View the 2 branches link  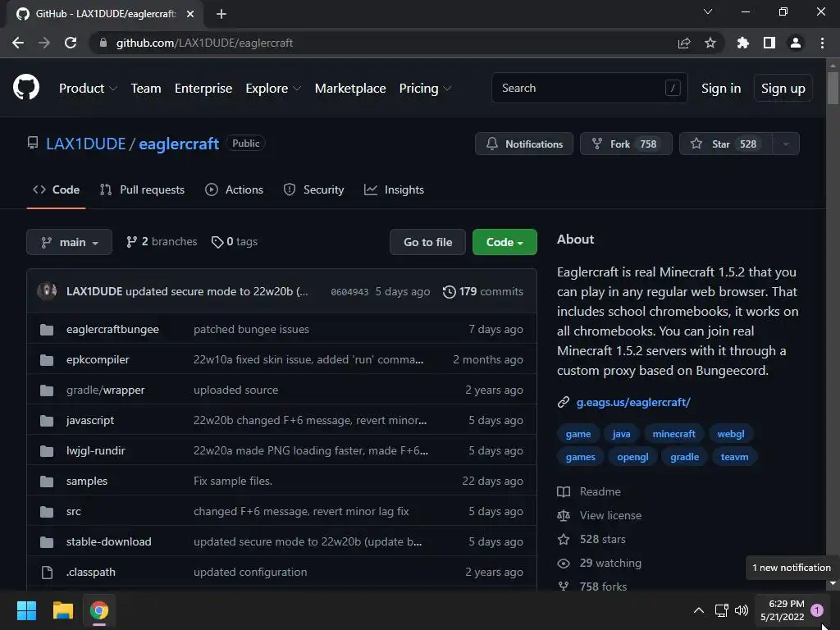pyautogui.click(x=162, y=242)
